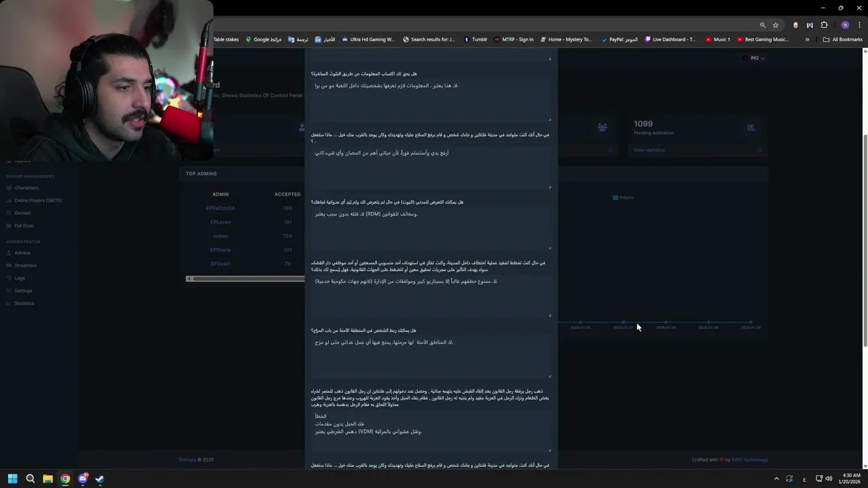Click the Logs history icon
This screenshot has width=868, height=488.
coord(9,278)
